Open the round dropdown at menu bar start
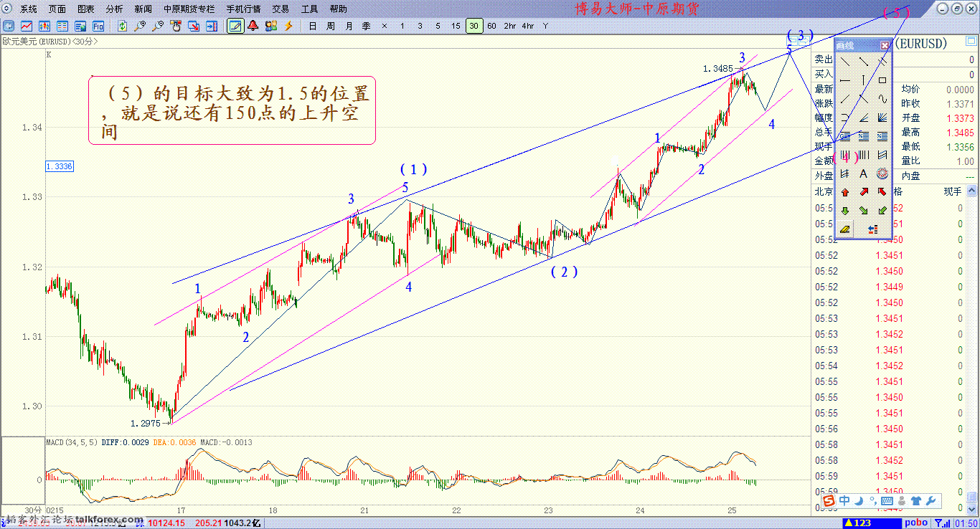Screen dimensions: 980x529 [7, 9]
